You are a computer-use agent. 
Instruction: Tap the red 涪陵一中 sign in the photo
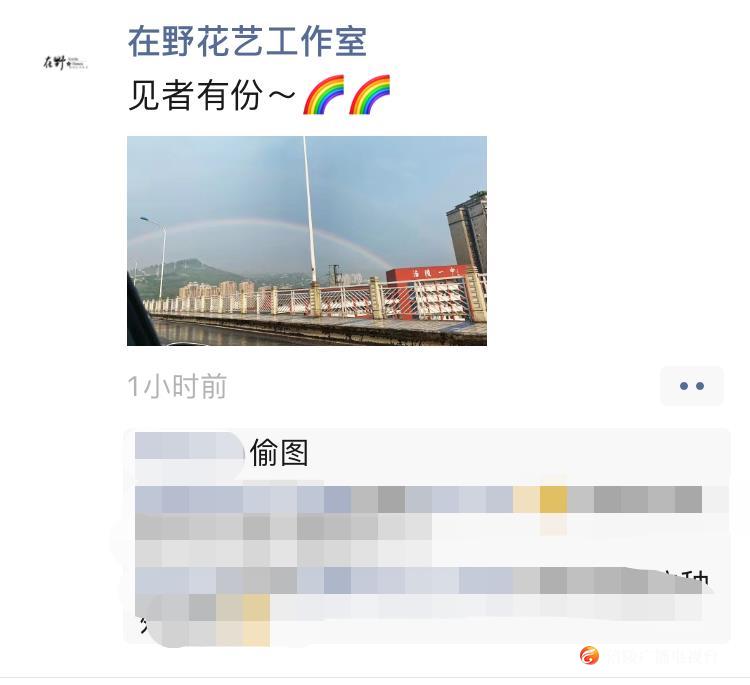click(x=428, y=274)
